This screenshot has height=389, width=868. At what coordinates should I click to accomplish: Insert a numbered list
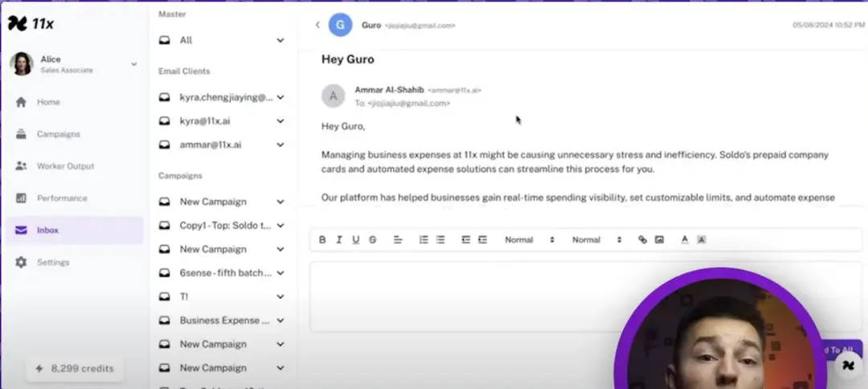(x=424, y=240)
